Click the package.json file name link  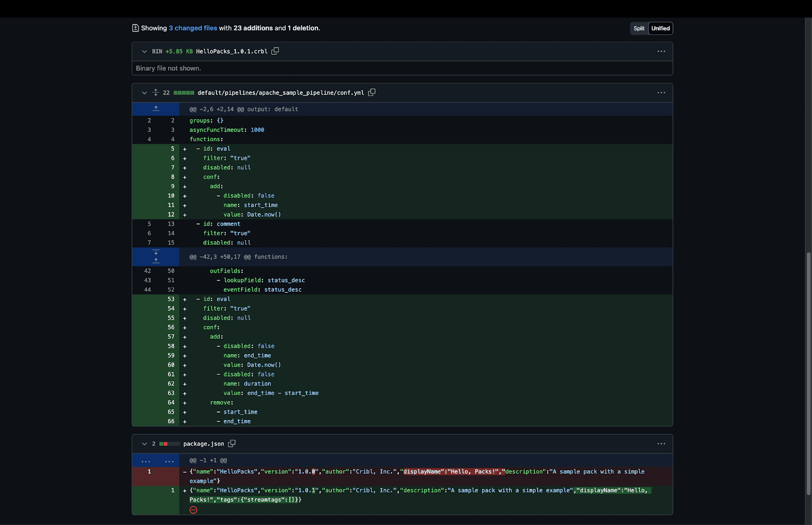(204, 444)
